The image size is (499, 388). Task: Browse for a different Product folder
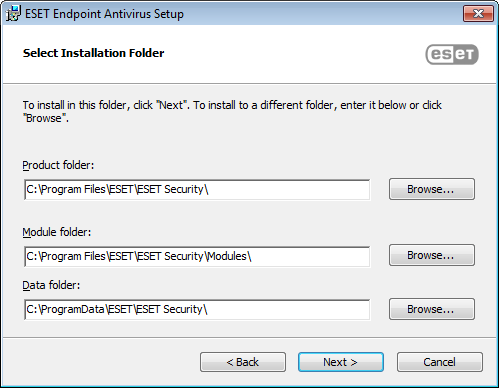(x=432, y=189)
